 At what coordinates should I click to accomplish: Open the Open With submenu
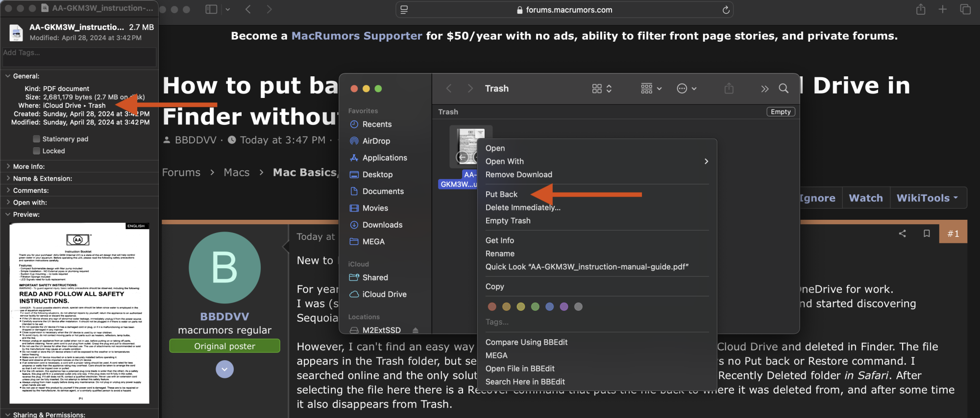pyautogui.click(x=597, y=162)
